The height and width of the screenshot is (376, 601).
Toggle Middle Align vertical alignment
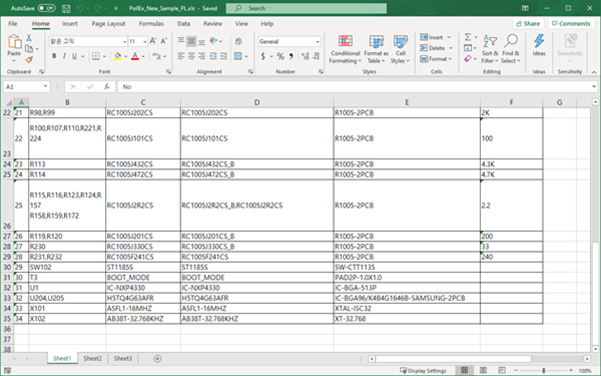(x=191, y=41)
